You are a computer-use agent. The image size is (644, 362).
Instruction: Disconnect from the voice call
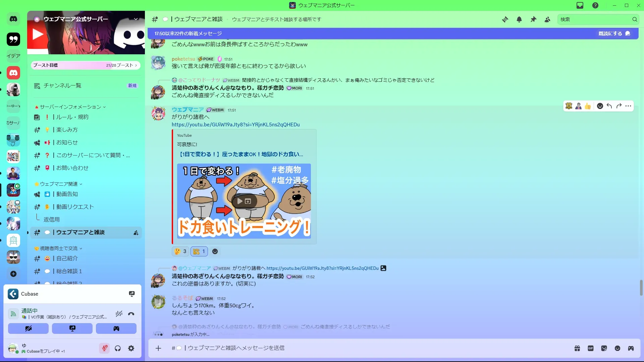131,314
